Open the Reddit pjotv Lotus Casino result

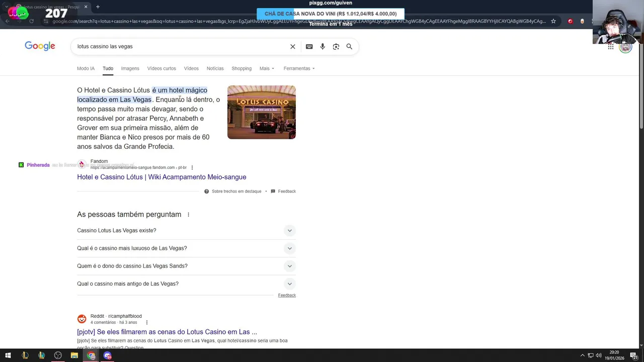pyautogui.click(x=167, y=332)
